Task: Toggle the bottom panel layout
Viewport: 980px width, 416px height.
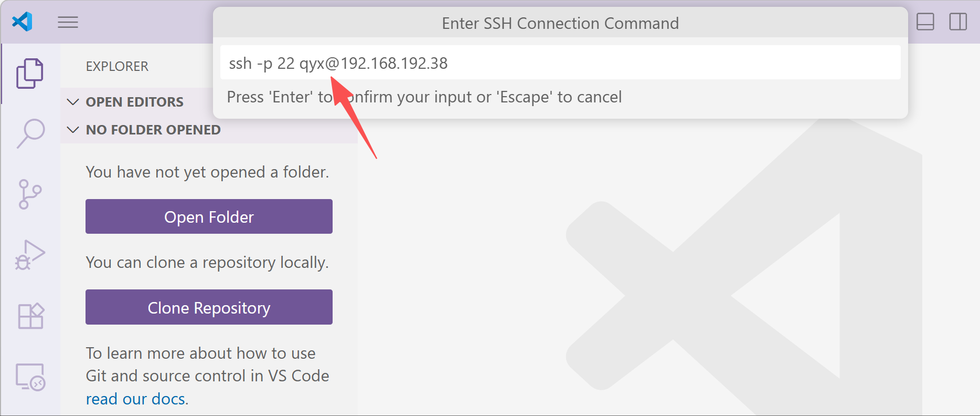Action: pyautogui.click(x=925, y=22)
